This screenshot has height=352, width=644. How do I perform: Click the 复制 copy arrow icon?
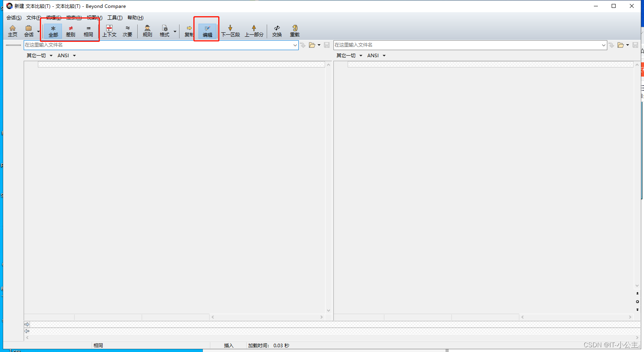189,31
